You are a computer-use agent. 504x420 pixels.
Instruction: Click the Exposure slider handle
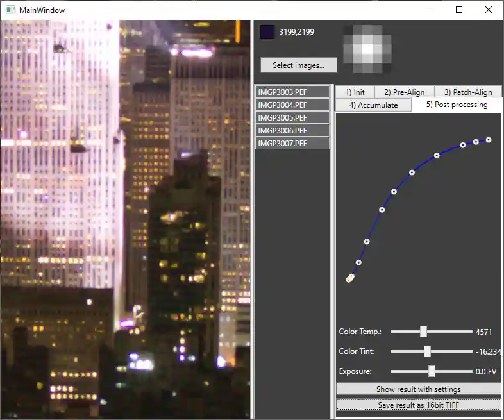[x=432, y=371]
